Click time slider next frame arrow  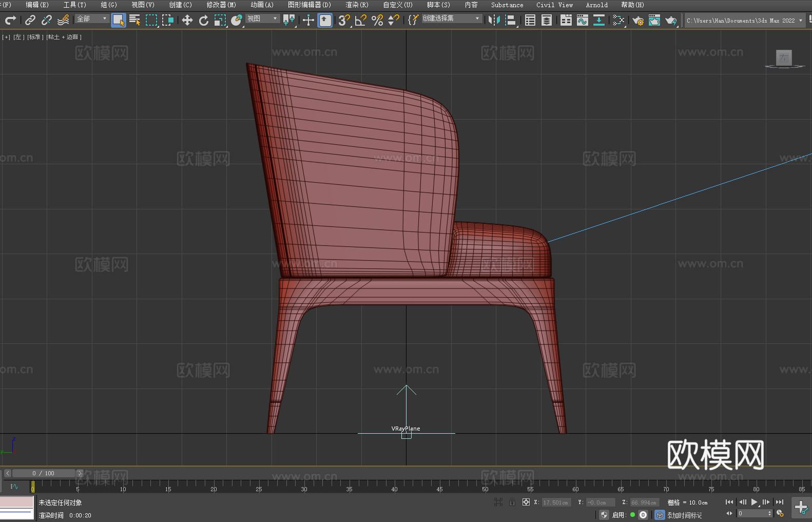coord(80,473)
